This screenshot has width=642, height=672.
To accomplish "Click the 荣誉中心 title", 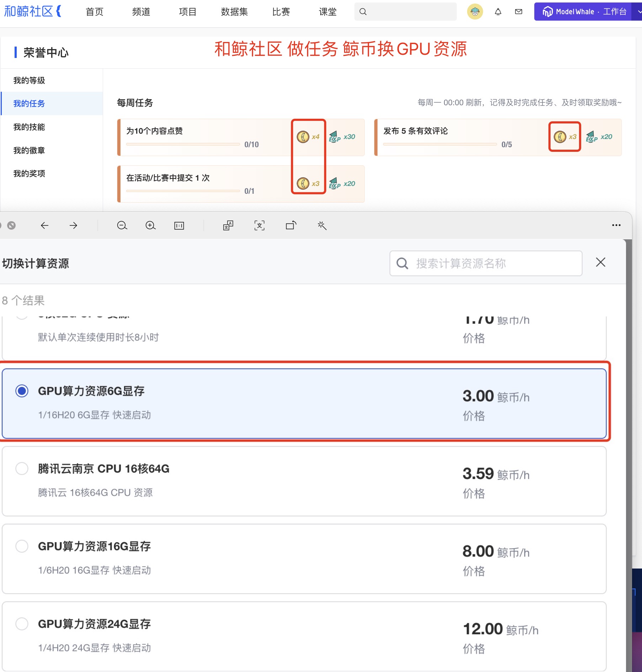I will tap(46, 53).
